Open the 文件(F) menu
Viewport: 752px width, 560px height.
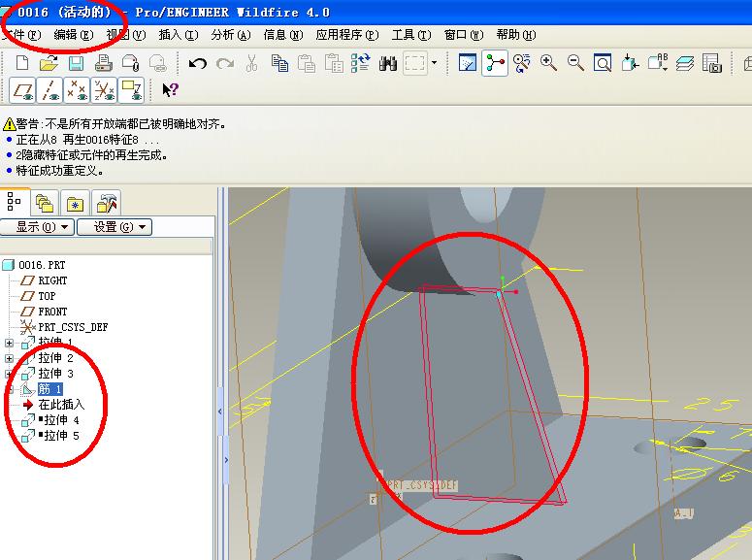21,35
